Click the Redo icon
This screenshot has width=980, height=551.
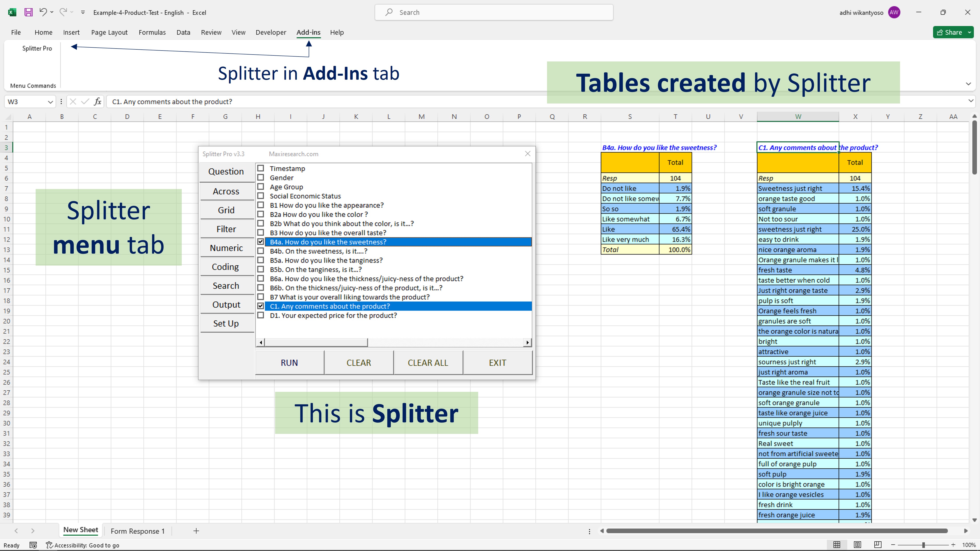pyautogui.click(x=63, y=12)
